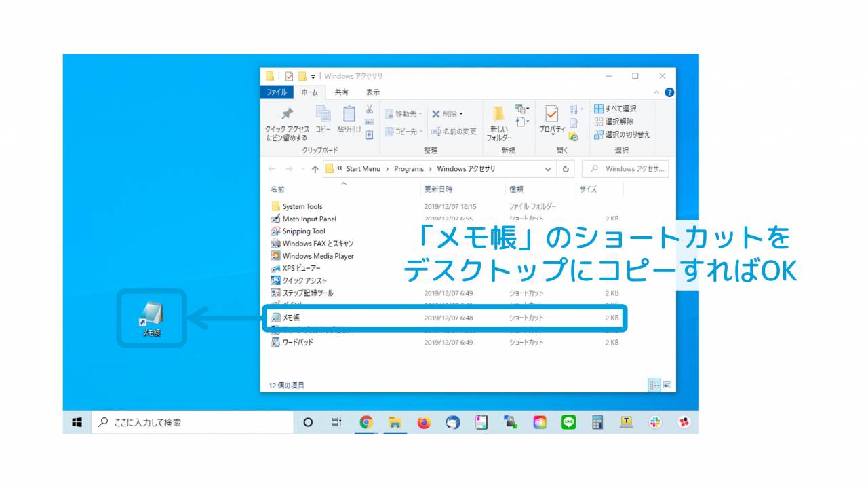Switch to details view icon in status bar
The width and height of the screenshot is (868, 488).
point(654,385)
